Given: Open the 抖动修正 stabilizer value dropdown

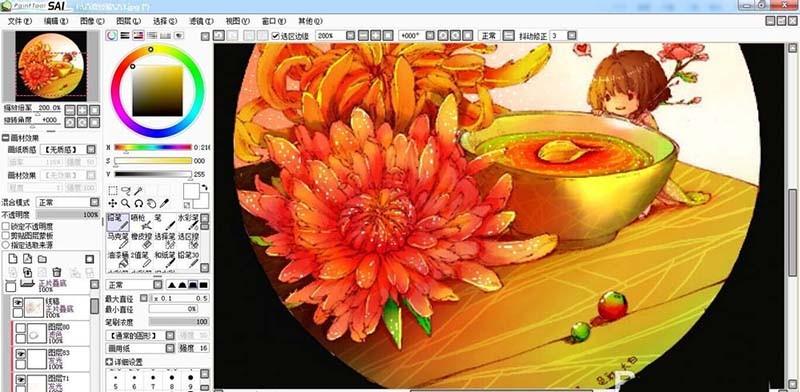Looking at the screenshot, I should (571, 36).
